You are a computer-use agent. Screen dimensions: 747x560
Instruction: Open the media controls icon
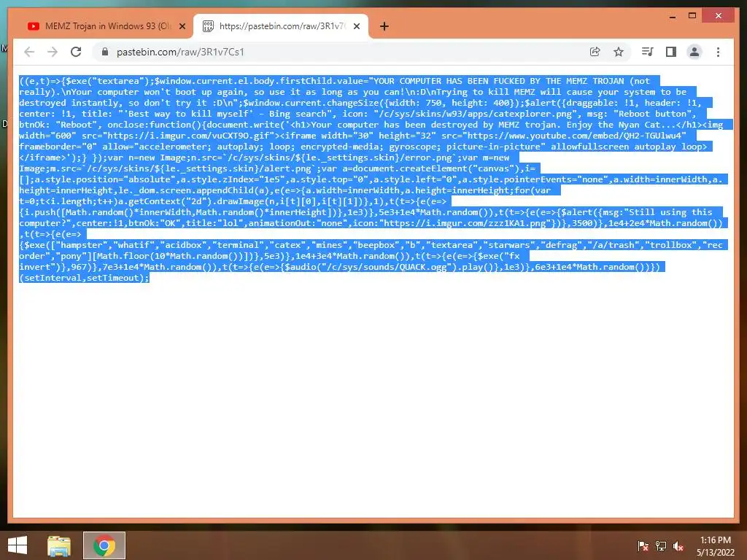[x=648, y=52]
